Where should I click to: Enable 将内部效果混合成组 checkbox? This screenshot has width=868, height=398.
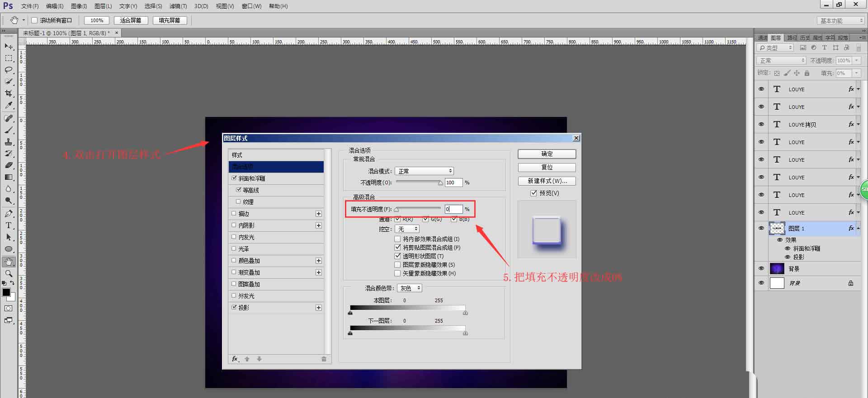click(397, 239)
